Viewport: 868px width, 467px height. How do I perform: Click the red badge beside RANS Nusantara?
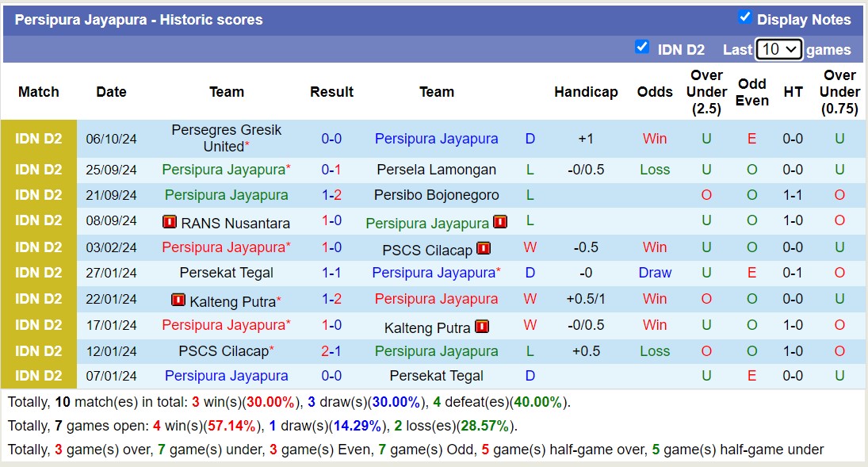170,223
